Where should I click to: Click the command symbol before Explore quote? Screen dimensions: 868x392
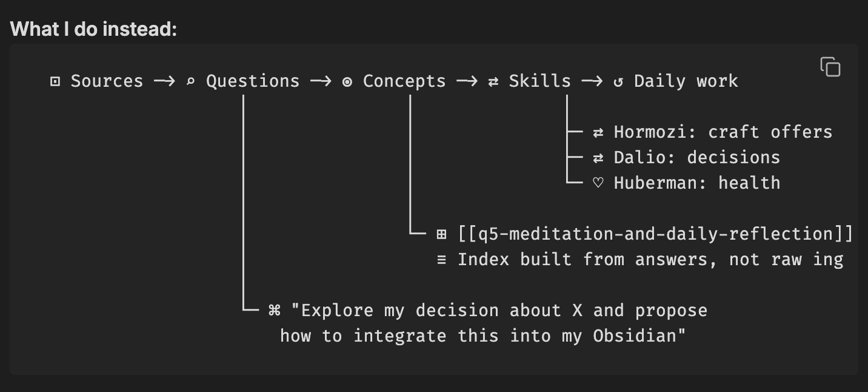(274, 311)
